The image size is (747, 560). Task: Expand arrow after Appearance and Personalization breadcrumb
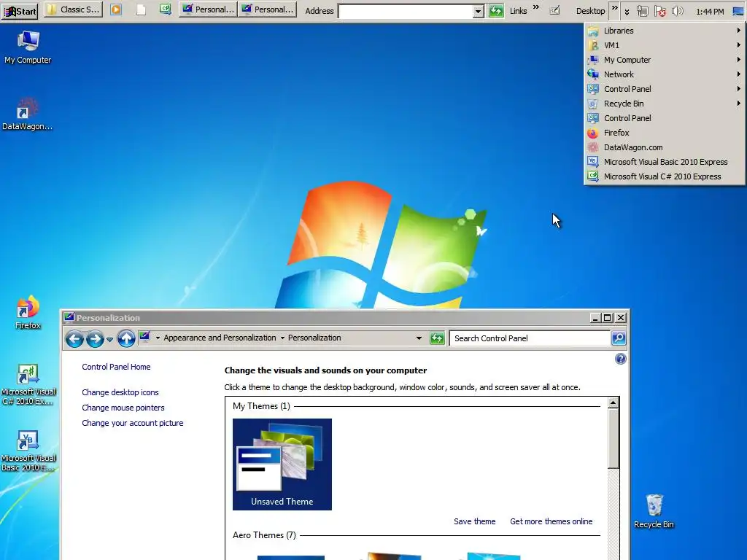282,338
